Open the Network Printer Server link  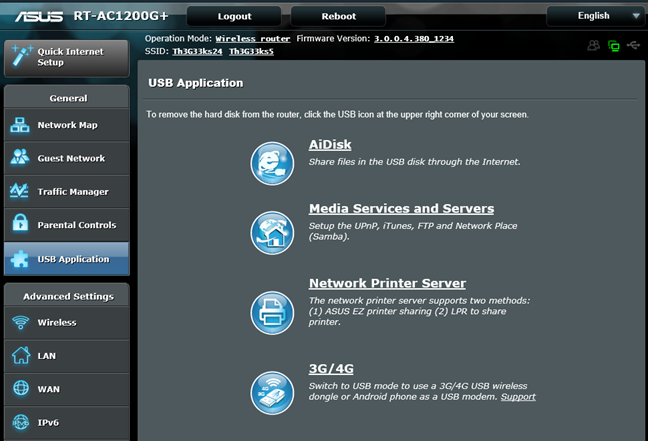(x=387, y=283)
